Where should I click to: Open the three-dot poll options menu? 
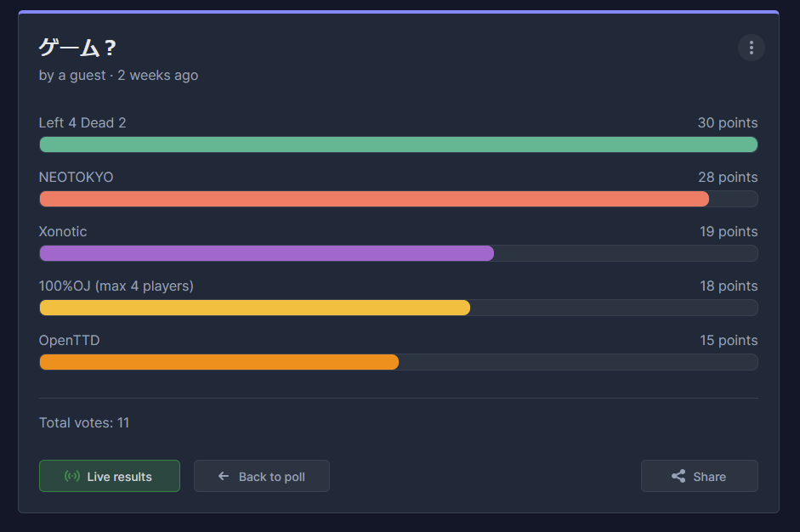pyautogui.click(x=751, y=48)
